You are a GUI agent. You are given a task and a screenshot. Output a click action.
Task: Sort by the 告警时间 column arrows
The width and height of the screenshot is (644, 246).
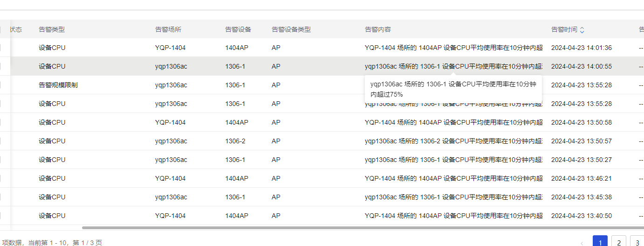pos(582,30)
